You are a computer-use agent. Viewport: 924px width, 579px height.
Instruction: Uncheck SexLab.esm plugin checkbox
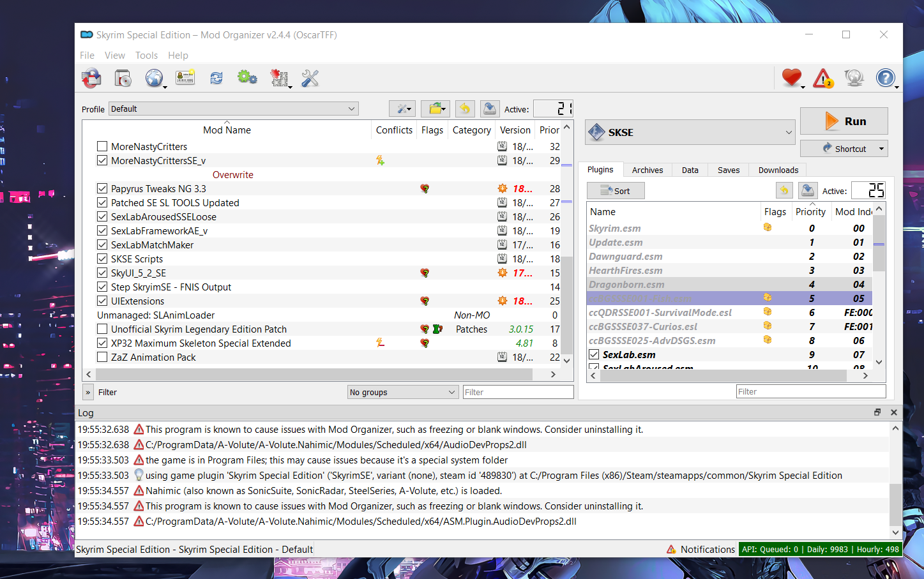point(594,355)
